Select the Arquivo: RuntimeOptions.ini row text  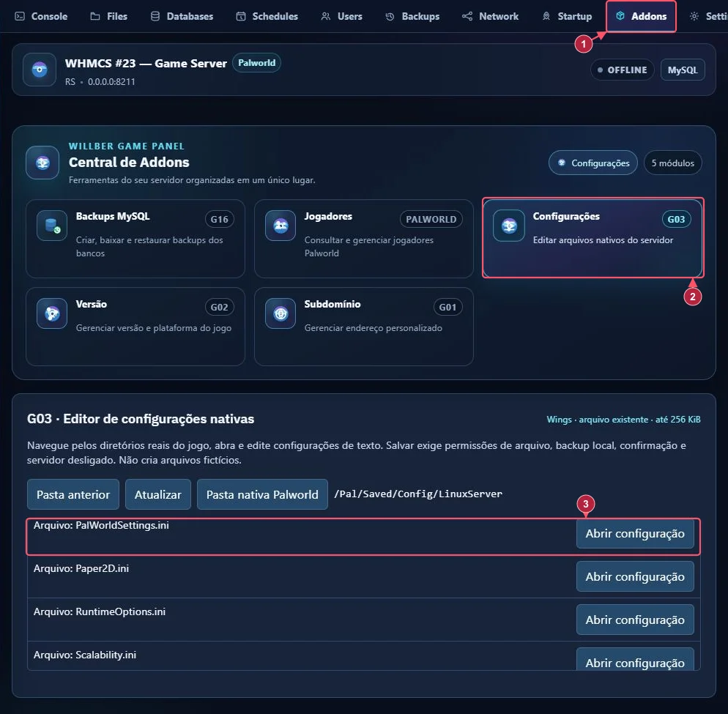pos(100,611)
